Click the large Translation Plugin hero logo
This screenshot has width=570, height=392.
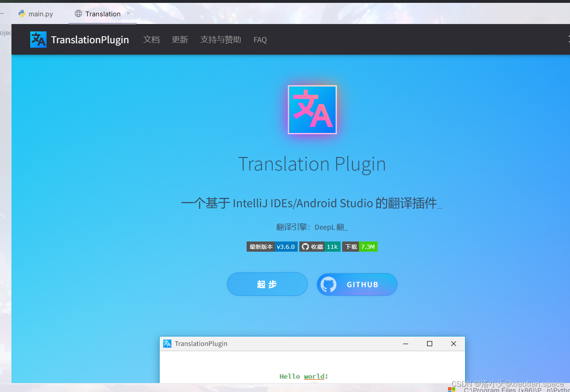coord(312,110)
